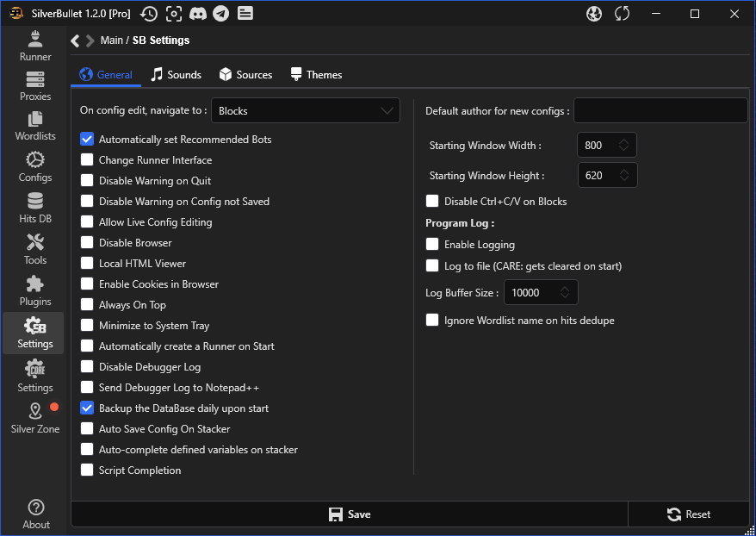
Task: Open the About section in sidebar
Action: [x=36, y=514]
